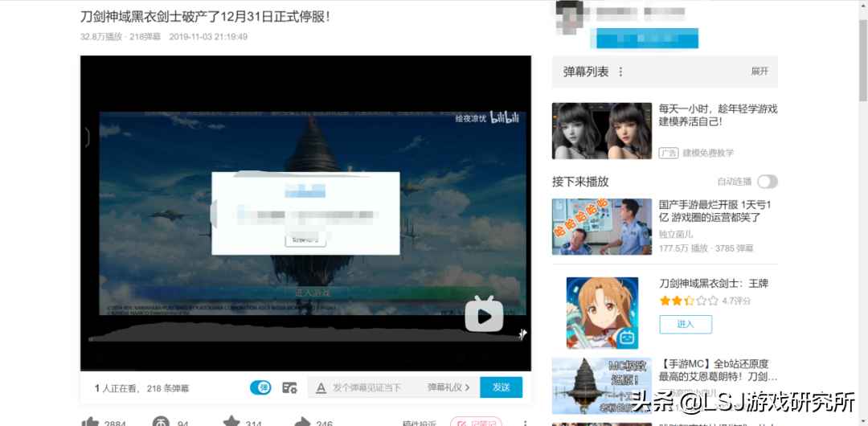
Task: Click the star favorite icon
Action: 231,421
